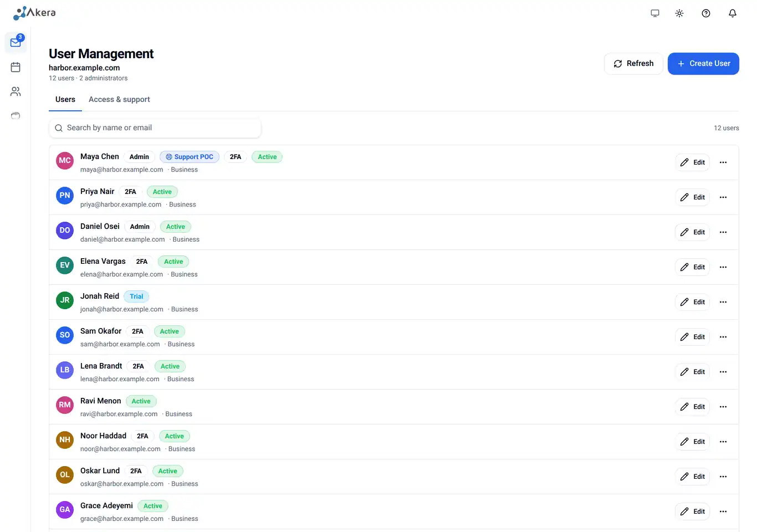
Task: Edit Priya Nair's account
Action: [x=692, y=197]
